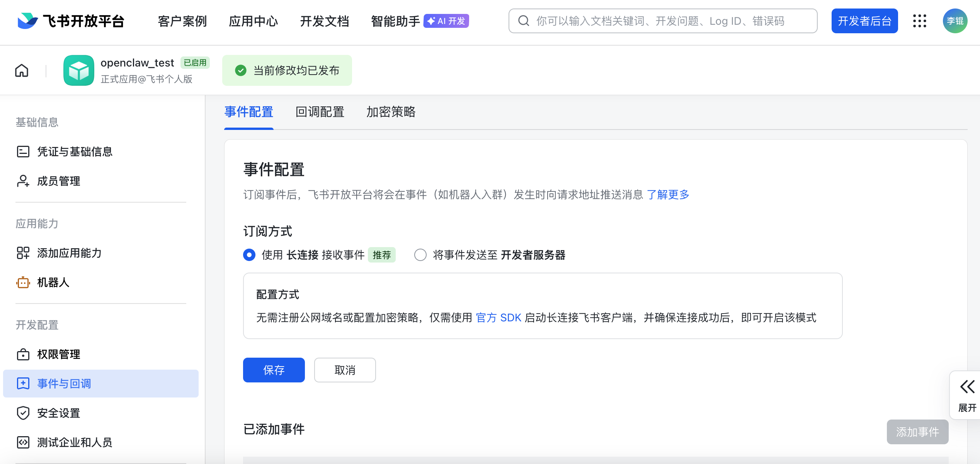Viewport: 980px width, 464px height.
Task: Select 使用长连接接收事件 radio option
Action: pyautogui.click(x=250, y=255)
